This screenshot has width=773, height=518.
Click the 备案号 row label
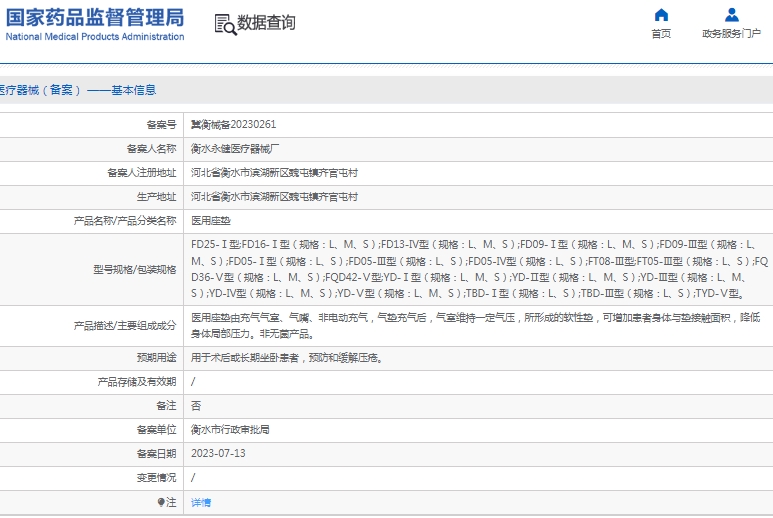pyautogui.click(x=161, y=125)
